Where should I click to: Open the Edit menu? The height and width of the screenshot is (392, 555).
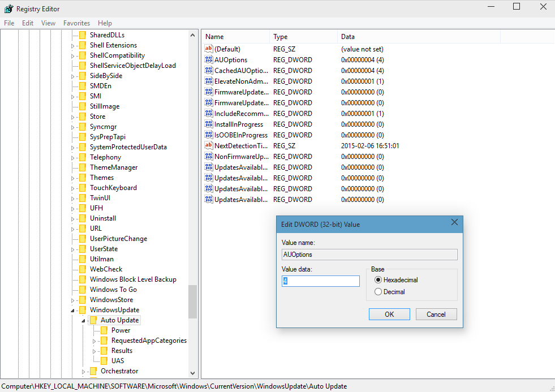click(28, 23)
